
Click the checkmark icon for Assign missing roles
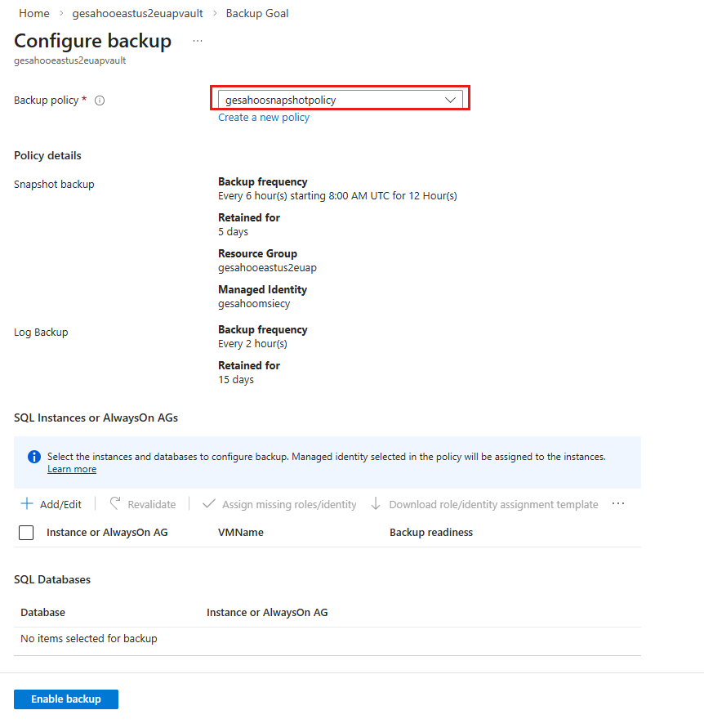[209, 504]
